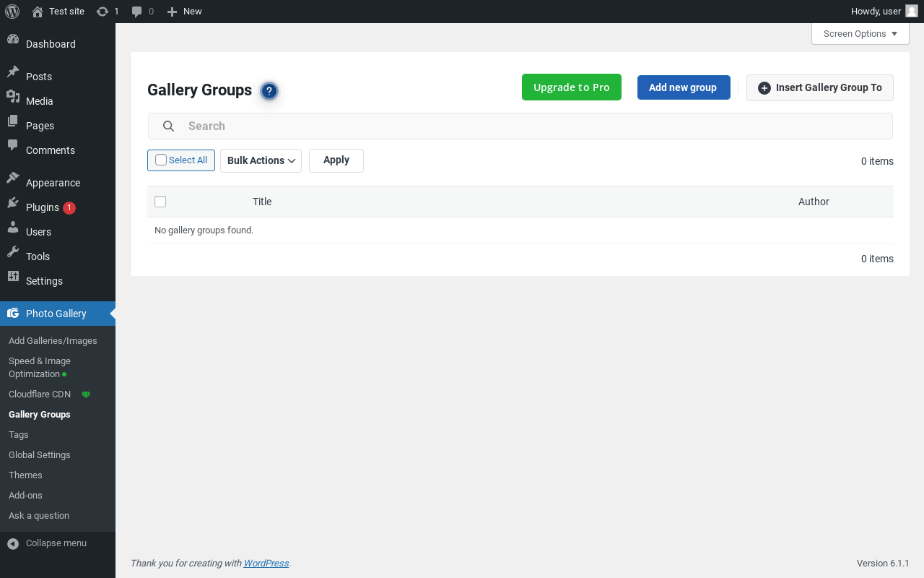Click the Howdy, user account link

coord(884,12)
